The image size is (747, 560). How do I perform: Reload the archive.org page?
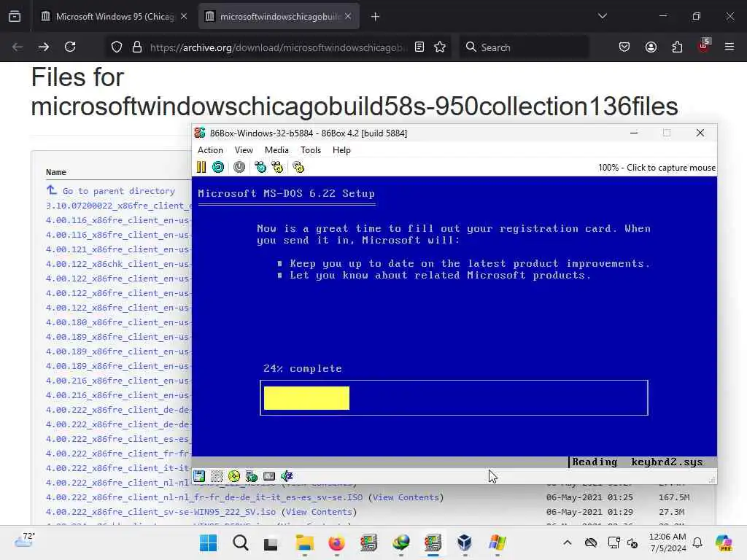[70, 47]
